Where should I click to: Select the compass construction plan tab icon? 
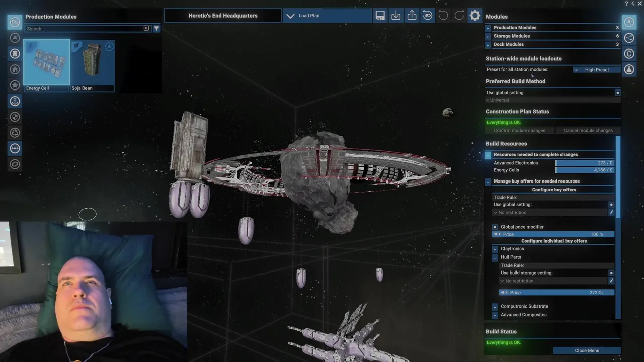[629, 22]
